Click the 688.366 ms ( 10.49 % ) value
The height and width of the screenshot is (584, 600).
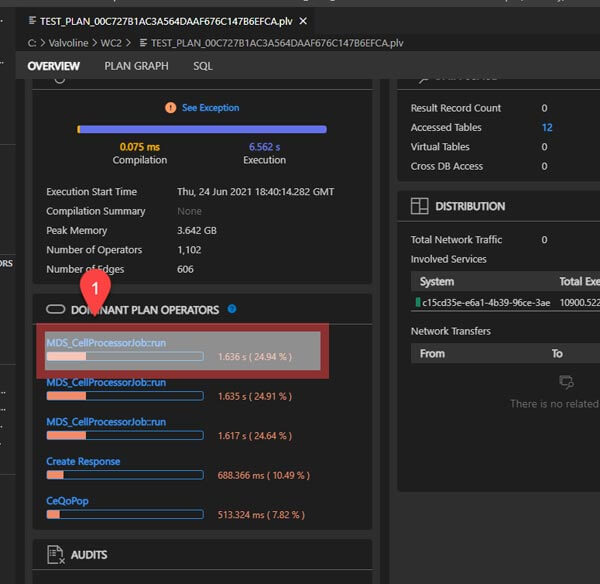[264, 475]
